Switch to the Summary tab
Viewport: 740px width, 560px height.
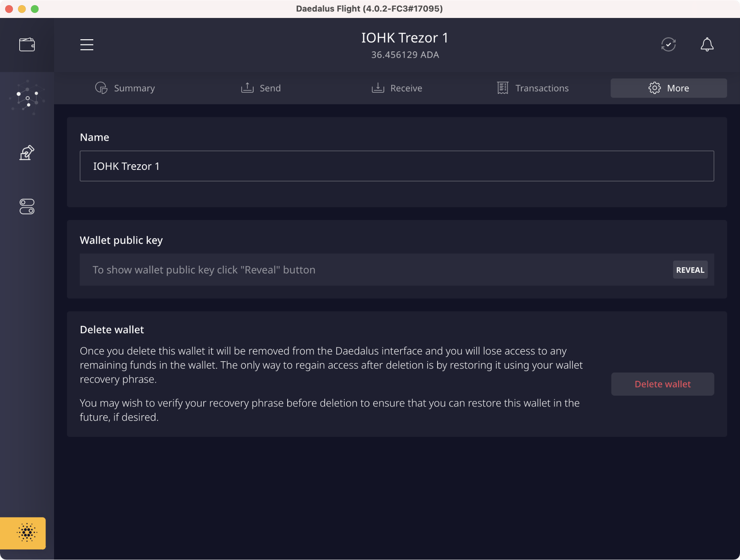tap(125, 88)
